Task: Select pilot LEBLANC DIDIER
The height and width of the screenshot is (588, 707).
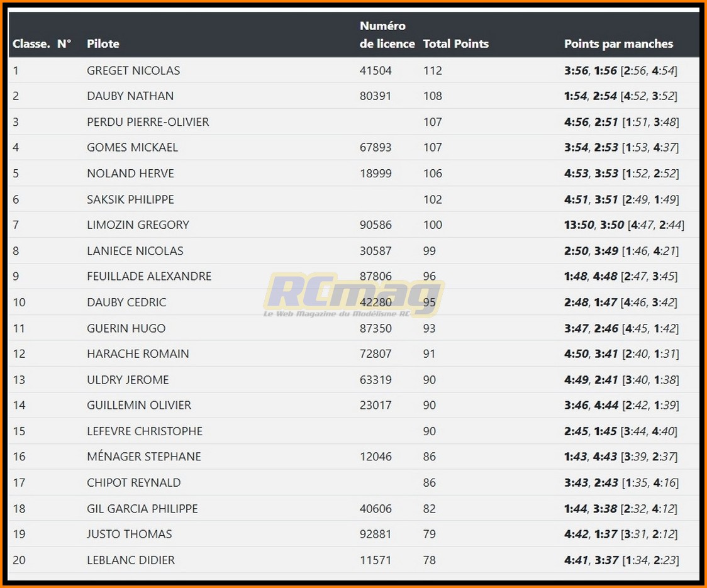Action: coord(131,560)
